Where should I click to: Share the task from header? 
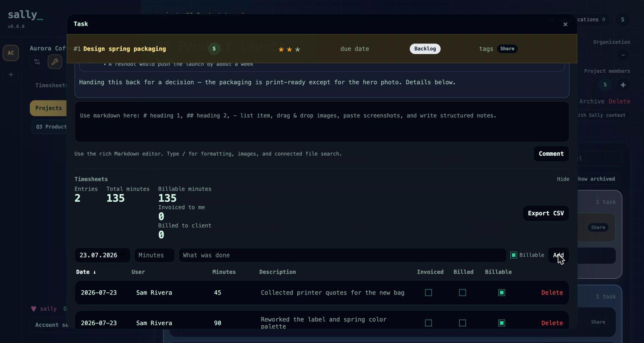coord(507,49)
